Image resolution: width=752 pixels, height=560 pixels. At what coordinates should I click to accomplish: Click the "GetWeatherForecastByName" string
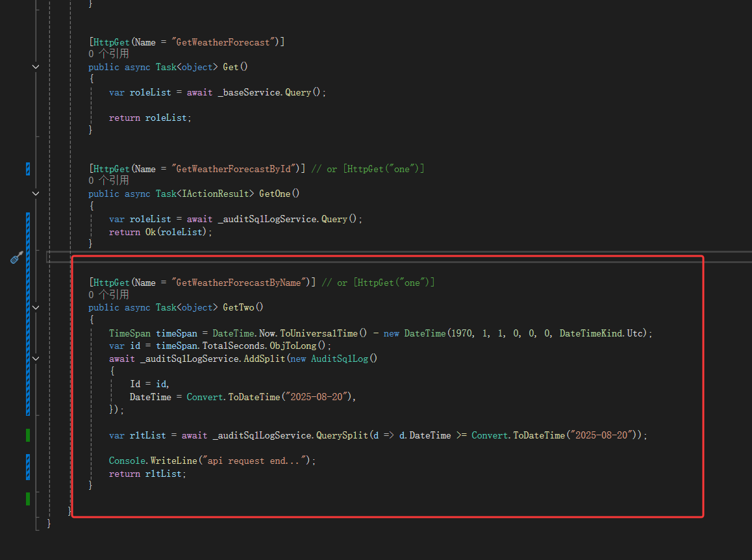239,283
